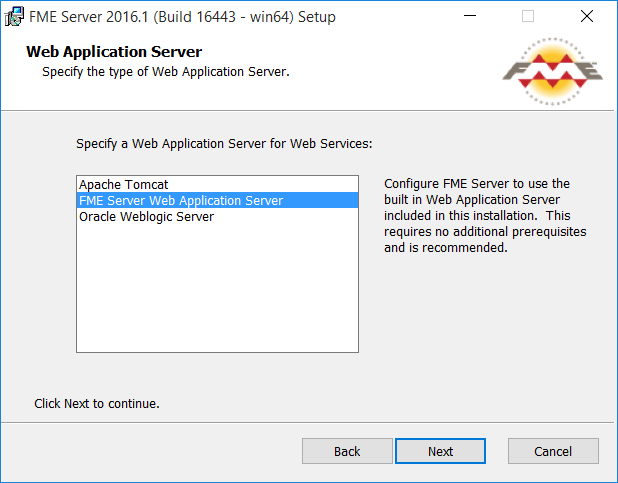
Task: Go to the previous step with Back
Action: (x=347, y=451)
